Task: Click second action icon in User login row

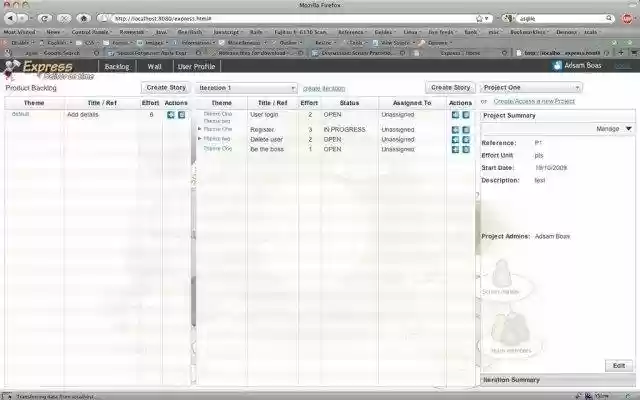Action: (466, 115)
